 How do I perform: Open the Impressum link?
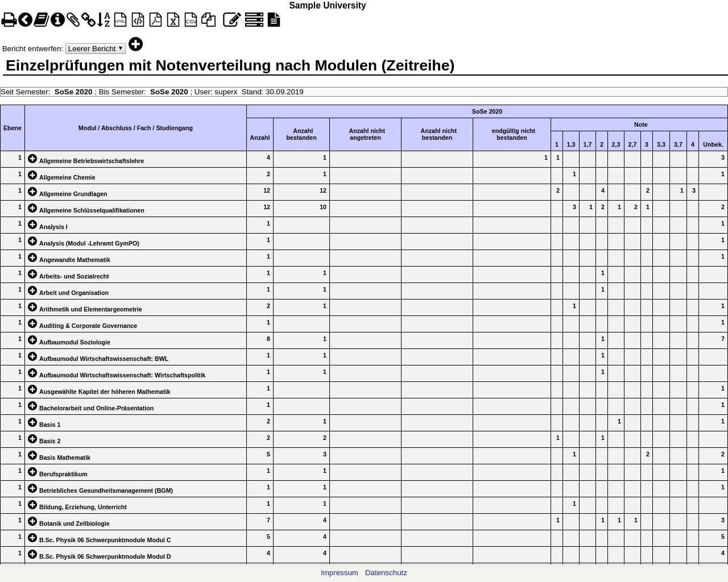[339, 573]
